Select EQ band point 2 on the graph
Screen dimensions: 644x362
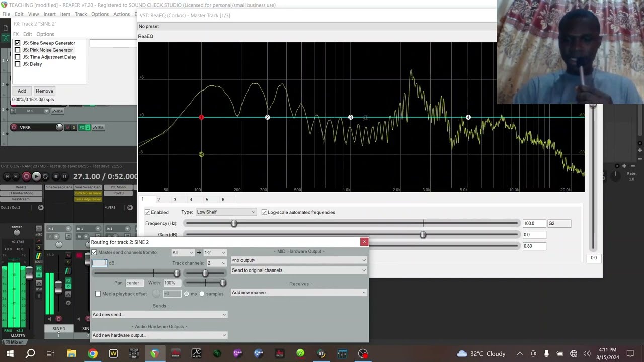(267, 117)
